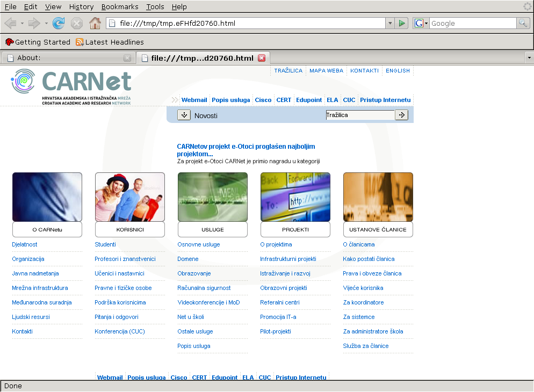The image size is (534, 392).
Task: Click the CARNet logo
Action: [71, 86]
